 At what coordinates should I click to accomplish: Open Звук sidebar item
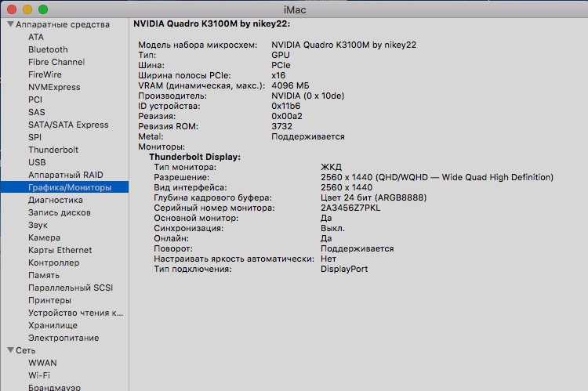38,225
